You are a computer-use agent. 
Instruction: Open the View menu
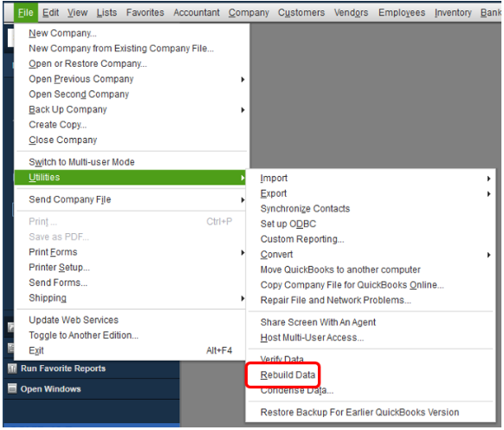[x=77, y=12]
